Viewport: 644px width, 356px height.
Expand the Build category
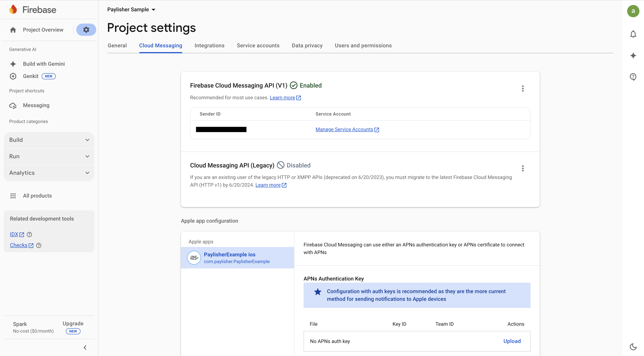click(x=49, y=140)
